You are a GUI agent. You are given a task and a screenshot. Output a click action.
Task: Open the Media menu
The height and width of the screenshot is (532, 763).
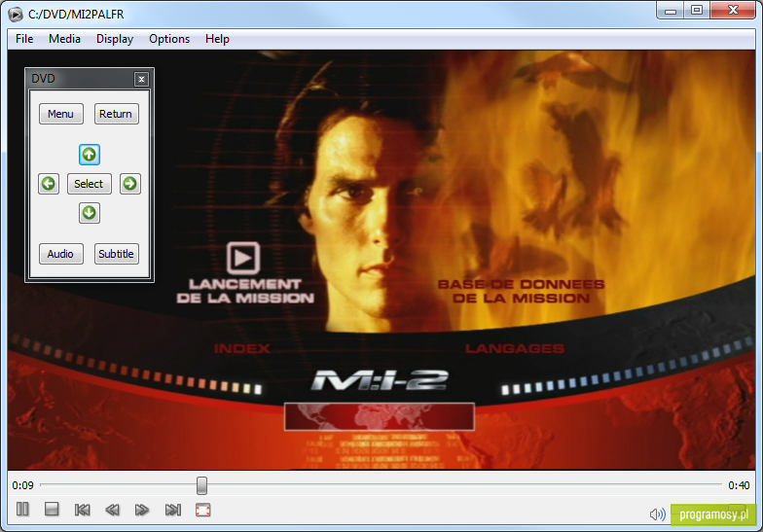(64, 39)
